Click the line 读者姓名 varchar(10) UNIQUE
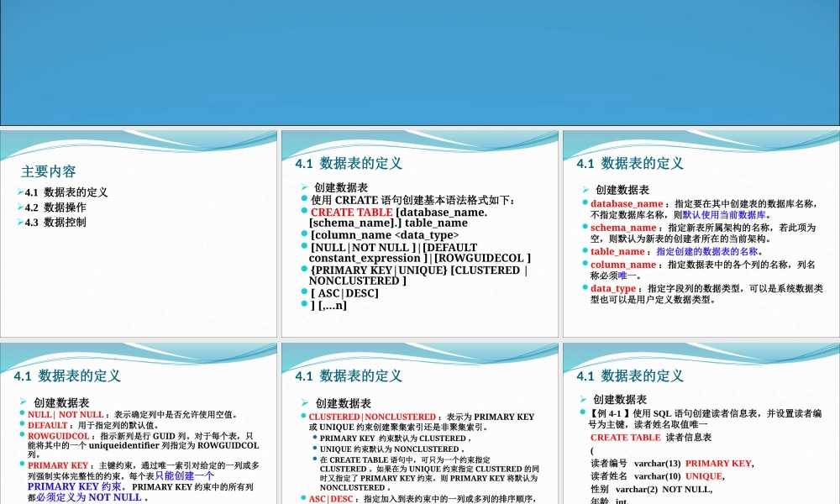This screenshot has height=504, width=840. pos(658,476)
